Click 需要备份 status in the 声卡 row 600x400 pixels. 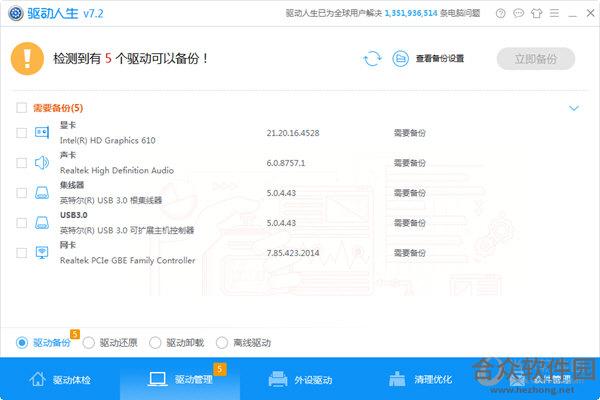click(x=410, y=163)
